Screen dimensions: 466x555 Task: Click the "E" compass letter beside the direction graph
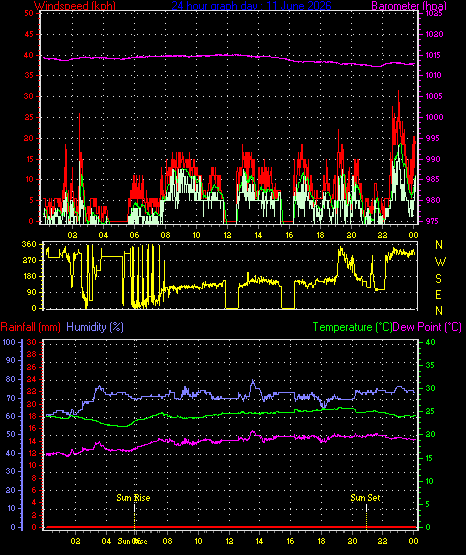pos(438,294)
